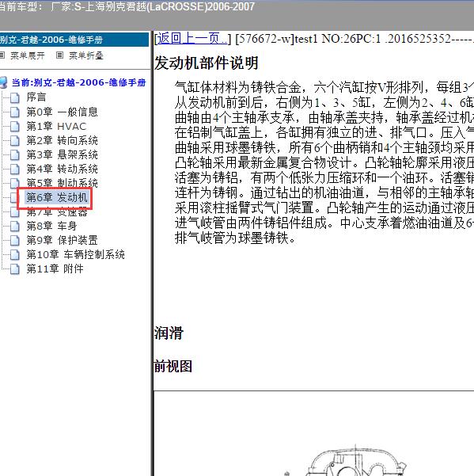
Task: Click the page icon next to 第4章 转动系统
Action: (x=15, y=169)
